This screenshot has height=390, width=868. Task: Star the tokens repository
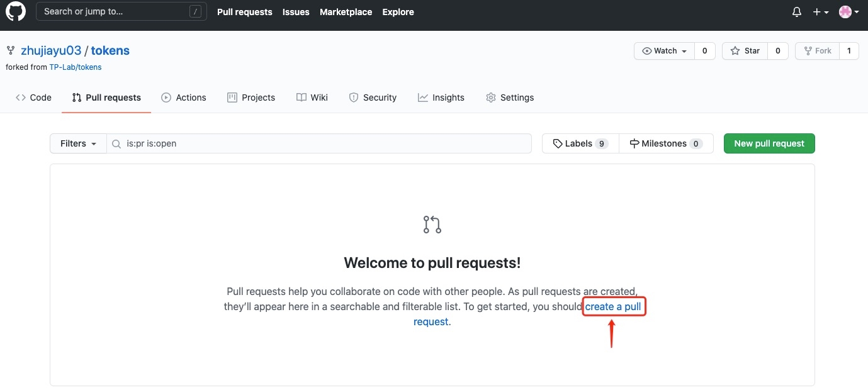pyautogui.click(x=745, y=51)
